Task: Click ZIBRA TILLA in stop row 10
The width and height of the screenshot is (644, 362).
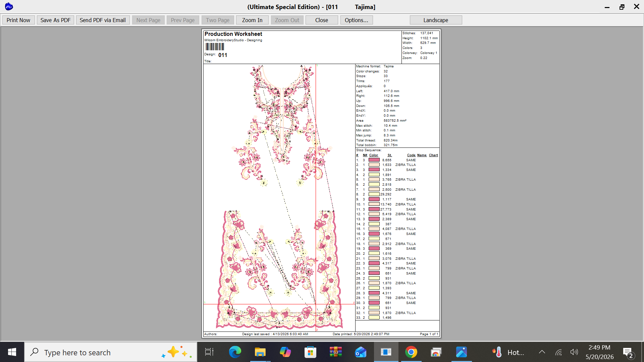Action: click(x=406, y=204)
